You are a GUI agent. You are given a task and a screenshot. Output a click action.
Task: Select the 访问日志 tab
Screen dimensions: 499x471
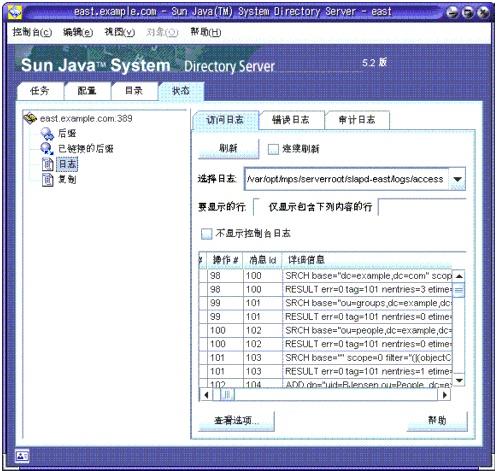click(225, 120)
